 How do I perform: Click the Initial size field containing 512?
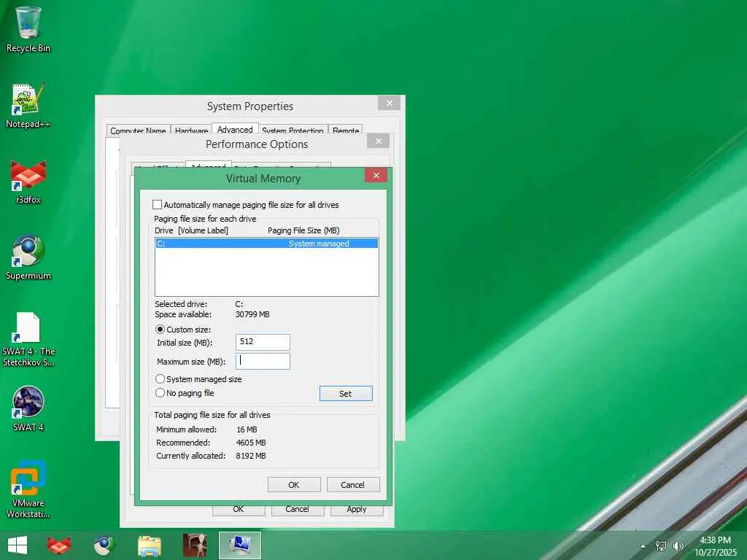click(x=263, y=342)
